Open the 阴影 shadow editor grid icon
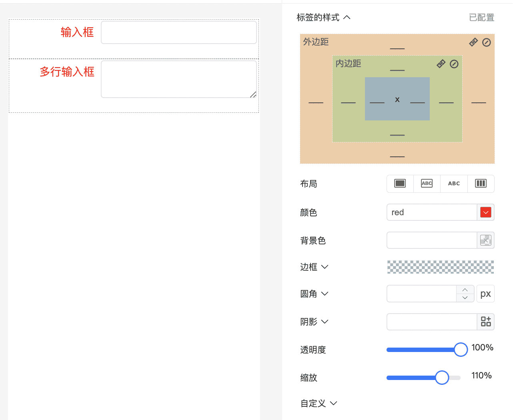513x420 pixels. point(486,322)
